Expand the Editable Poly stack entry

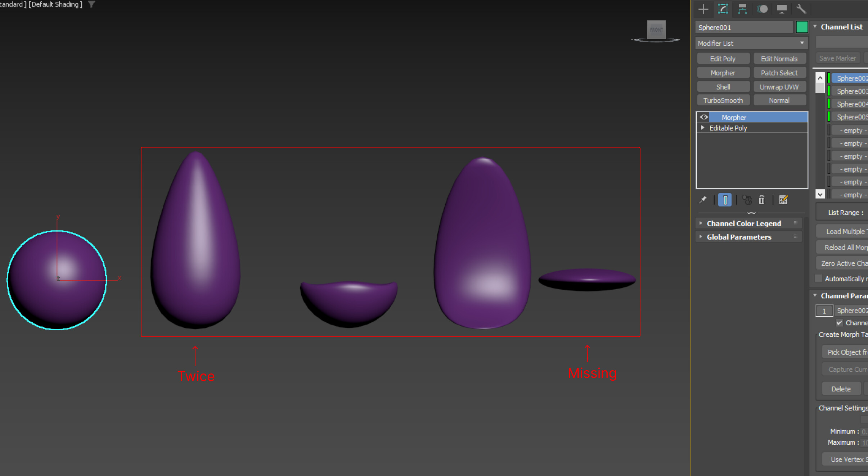(702, 128)
